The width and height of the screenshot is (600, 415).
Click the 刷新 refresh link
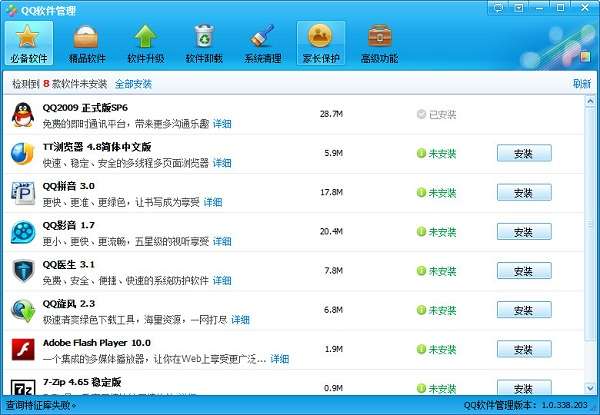pos(582,83)
